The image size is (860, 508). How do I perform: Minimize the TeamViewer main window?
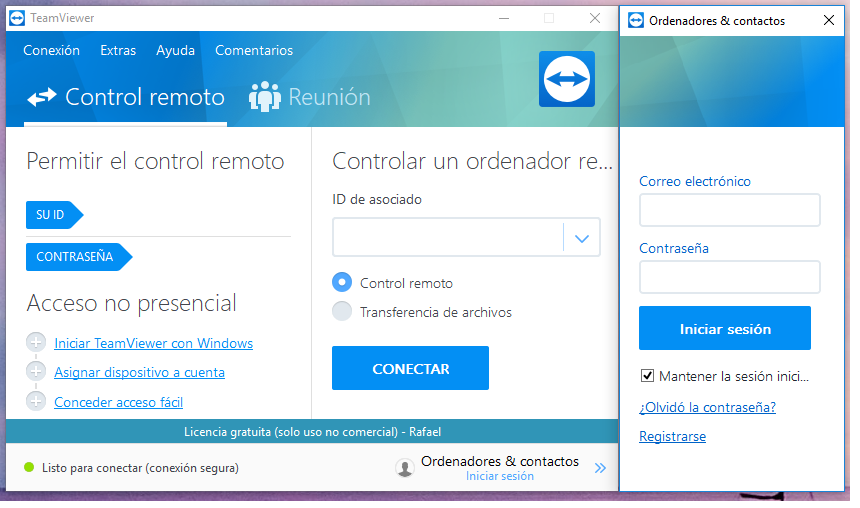coord(504,18)
